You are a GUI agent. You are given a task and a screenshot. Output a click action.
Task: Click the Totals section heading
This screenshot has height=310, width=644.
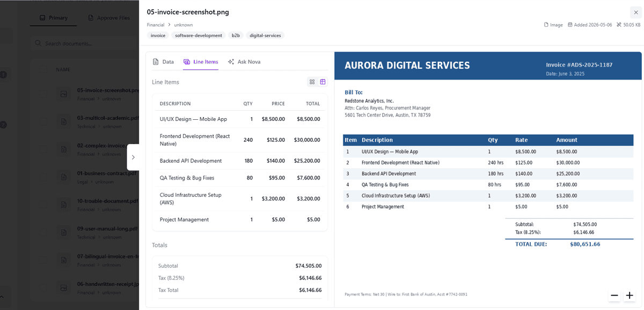click(x=159, y=245)
